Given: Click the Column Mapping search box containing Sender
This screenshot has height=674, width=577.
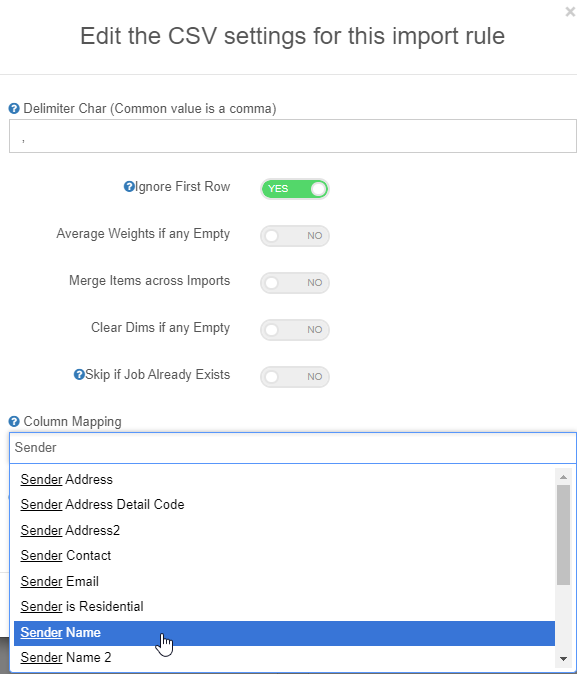Looking at the screenshot, I should [x=293, y=448].
